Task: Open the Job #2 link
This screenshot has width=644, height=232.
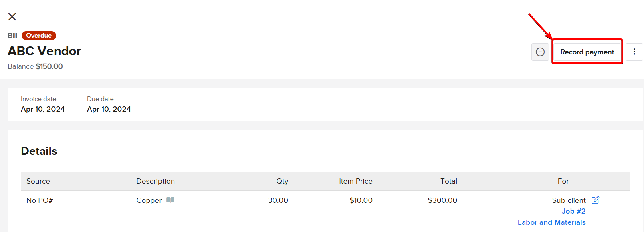Action: (573, 211)
